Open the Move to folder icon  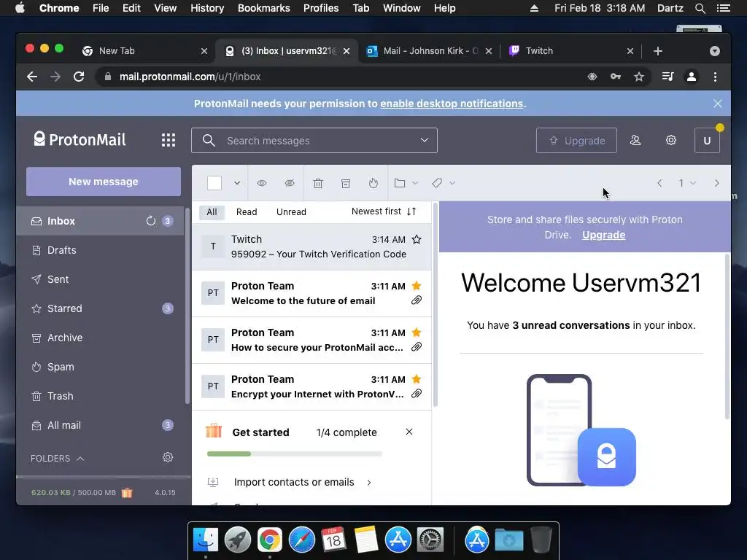click(400, 183)
